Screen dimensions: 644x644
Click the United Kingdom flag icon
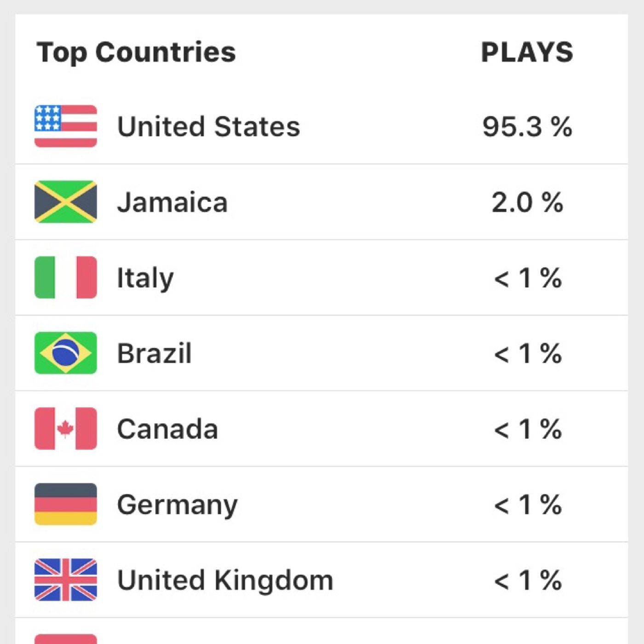(x=66, y=580)
